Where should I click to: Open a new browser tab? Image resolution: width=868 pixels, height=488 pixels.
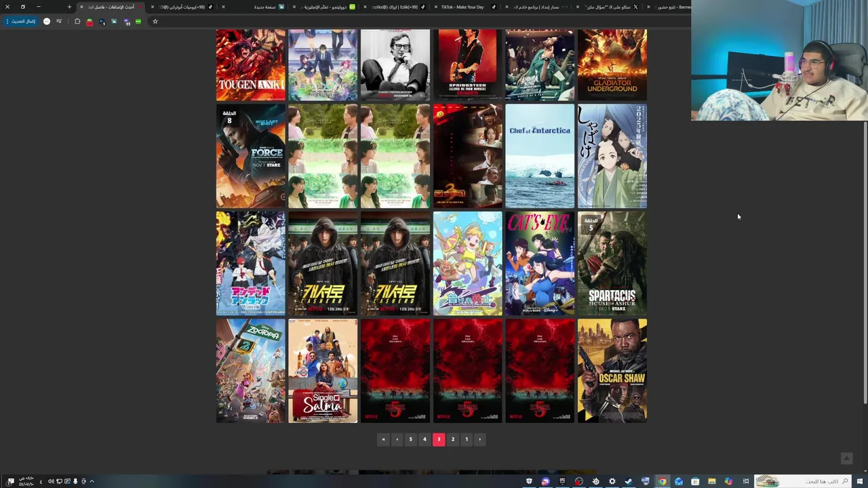point(69,7)
